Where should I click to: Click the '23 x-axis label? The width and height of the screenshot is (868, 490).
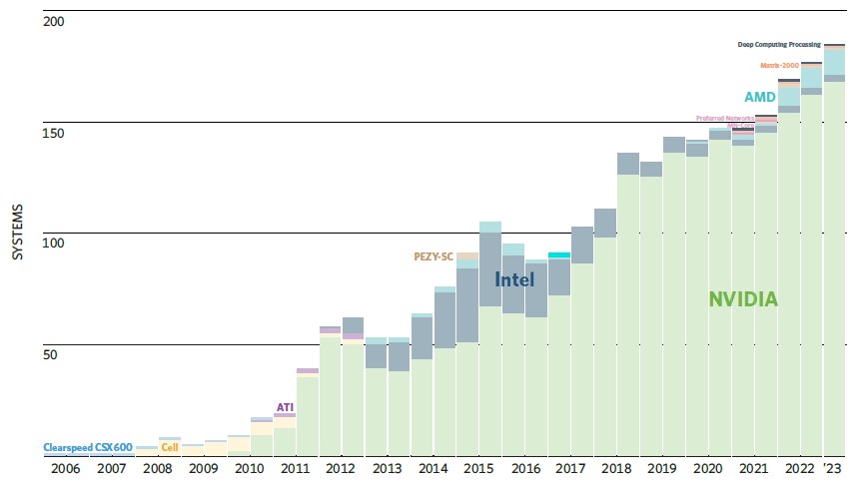[833, 468]
